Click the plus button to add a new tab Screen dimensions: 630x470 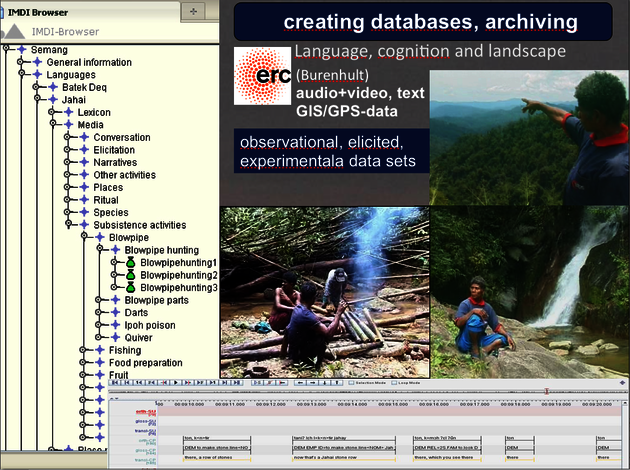point(193,11)
